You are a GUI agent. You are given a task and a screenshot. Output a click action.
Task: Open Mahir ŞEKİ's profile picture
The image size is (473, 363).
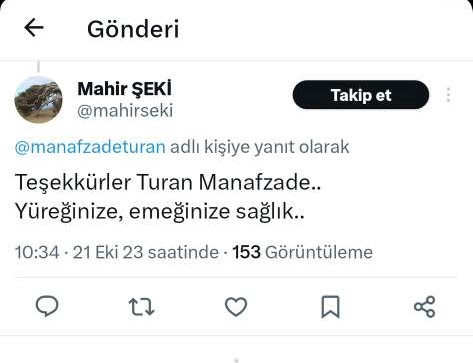point(39,100)
